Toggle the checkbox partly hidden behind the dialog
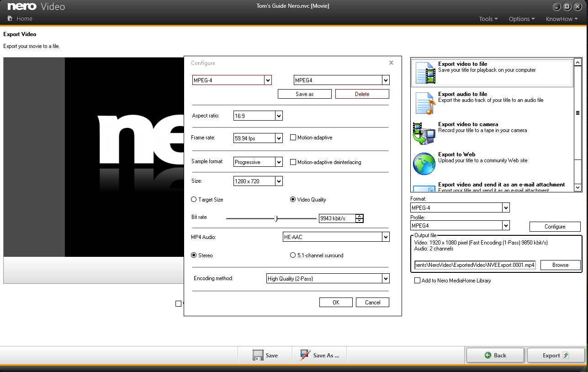The height and width of the screenshot is (372, 588). [x=179, y=303]
